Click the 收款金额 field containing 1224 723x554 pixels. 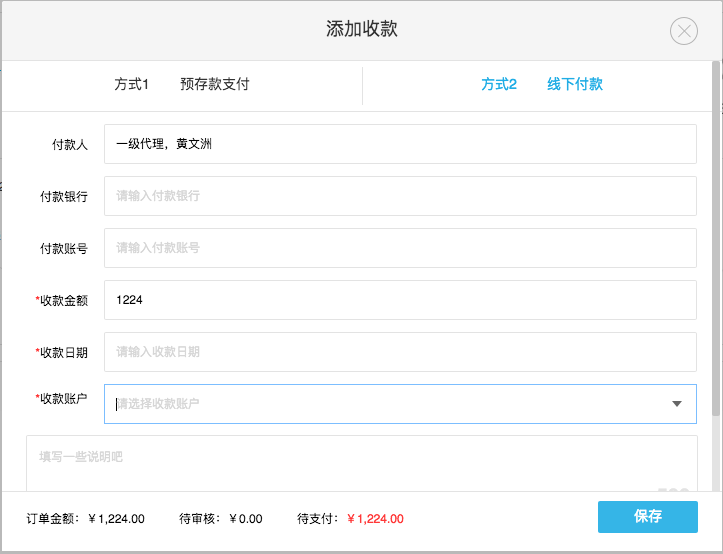(x=400, y=300)
